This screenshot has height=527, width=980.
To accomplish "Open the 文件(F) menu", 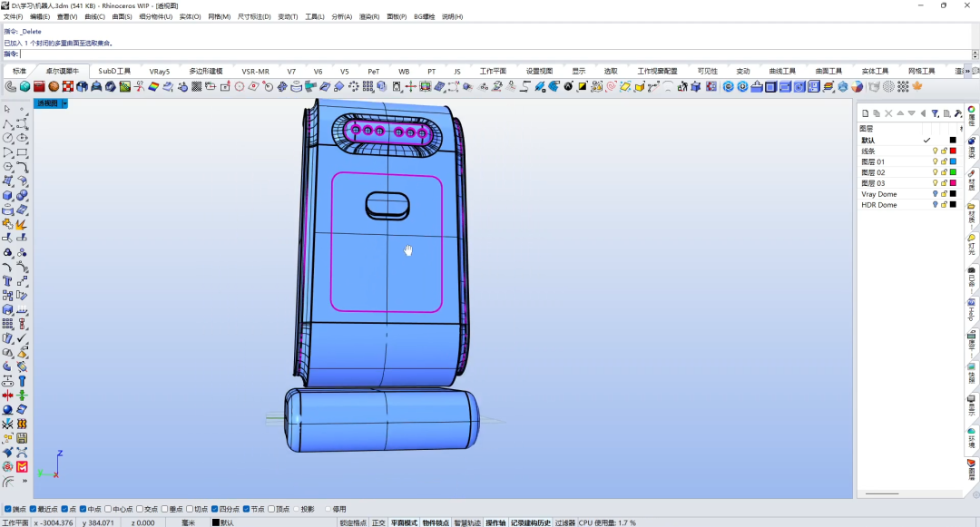I will click(x=13, y=17).
